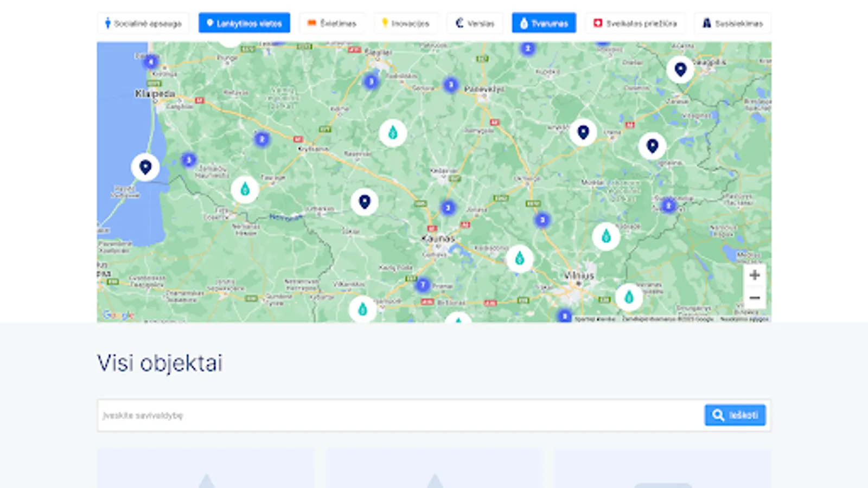Expand the 2-cluster west of Kryžkalnis
Viewport: 868px width, 488px height.
(262, 139)
